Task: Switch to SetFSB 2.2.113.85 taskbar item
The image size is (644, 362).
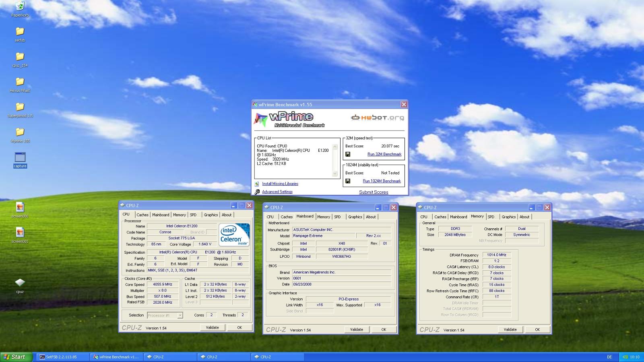Action: (63, 357)
